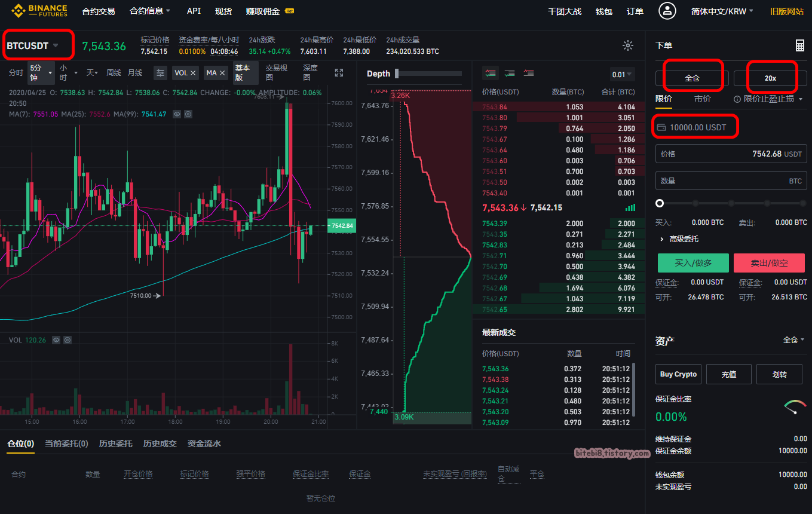Open 千团大战 menu item

coord(565,11)
